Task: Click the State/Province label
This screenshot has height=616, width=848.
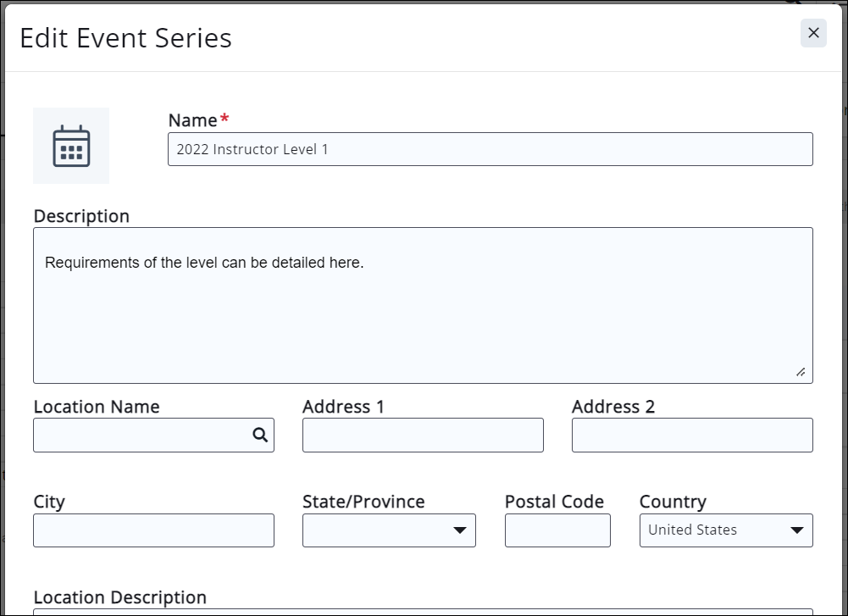Action: pos(363,502)
